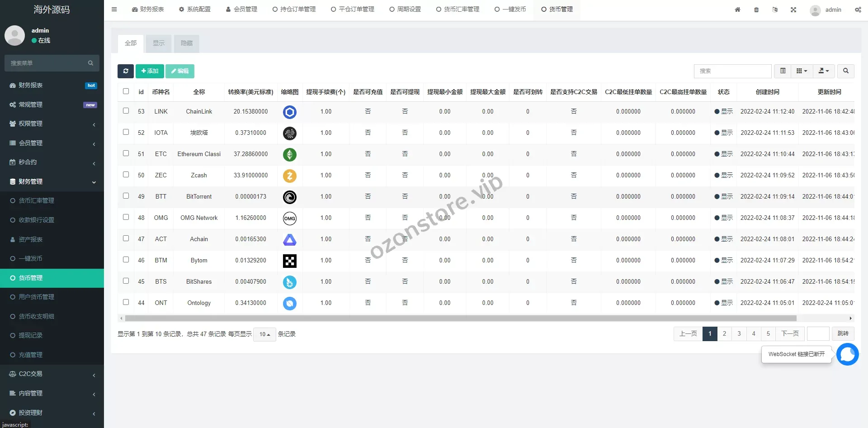
Task: Toggle fullscreen mode icon in top bar
Action: [x=793, y=10]
